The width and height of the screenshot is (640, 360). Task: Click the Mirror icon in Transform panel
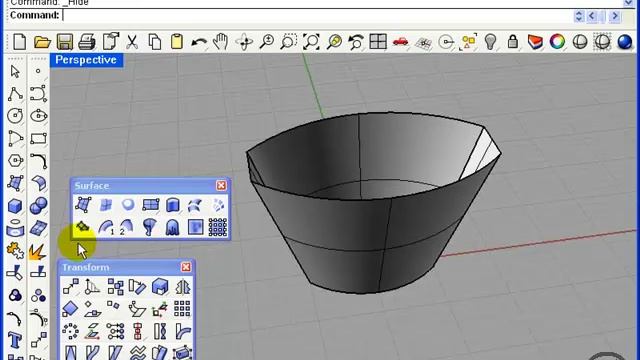[x=182, y=287]
